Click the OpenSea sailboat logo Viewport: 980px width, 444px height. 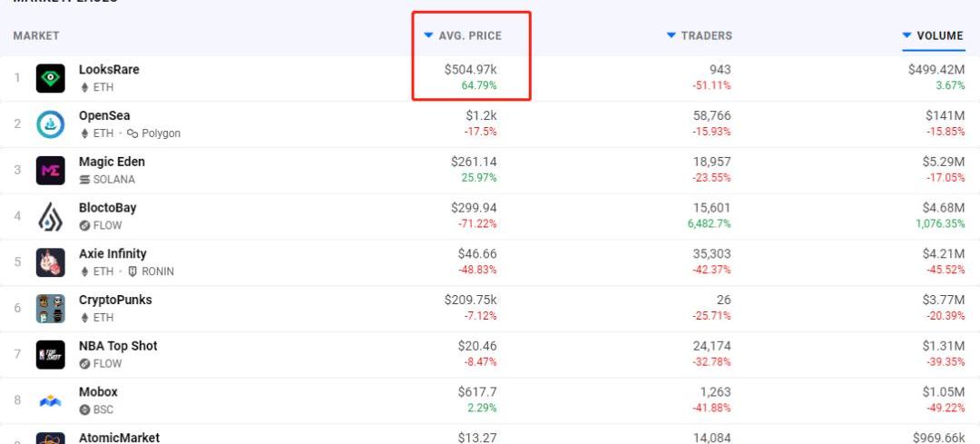pos(50,124)
